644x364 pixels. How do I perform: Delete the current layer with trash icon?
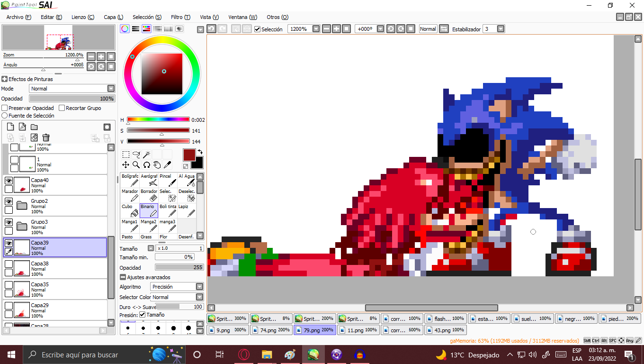(x=46, y=137)
